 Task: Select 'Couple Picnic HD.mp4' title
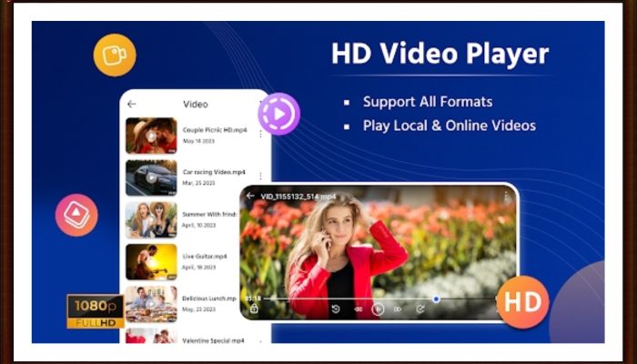tap(215, 130)
